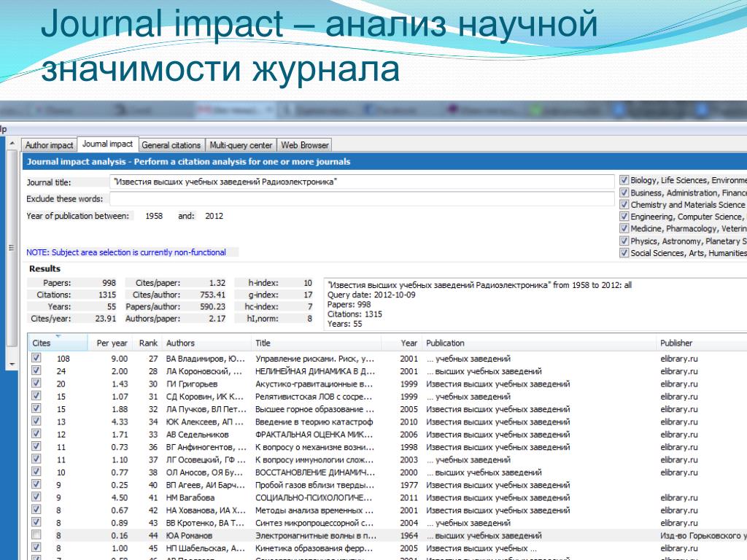The image size is (747, 560).
Task: Select author 'СД Коровин, ИК К...' row
Action: 205,396
